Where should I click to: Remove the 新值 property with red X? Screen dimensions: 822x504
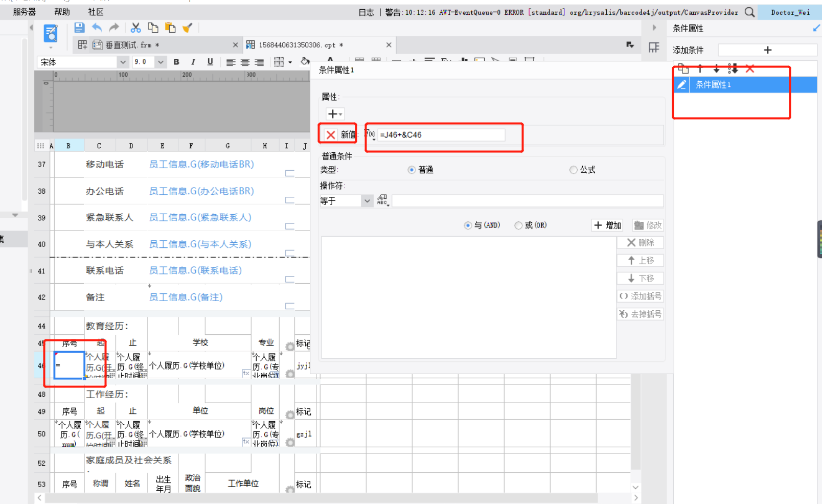[331, 134]
